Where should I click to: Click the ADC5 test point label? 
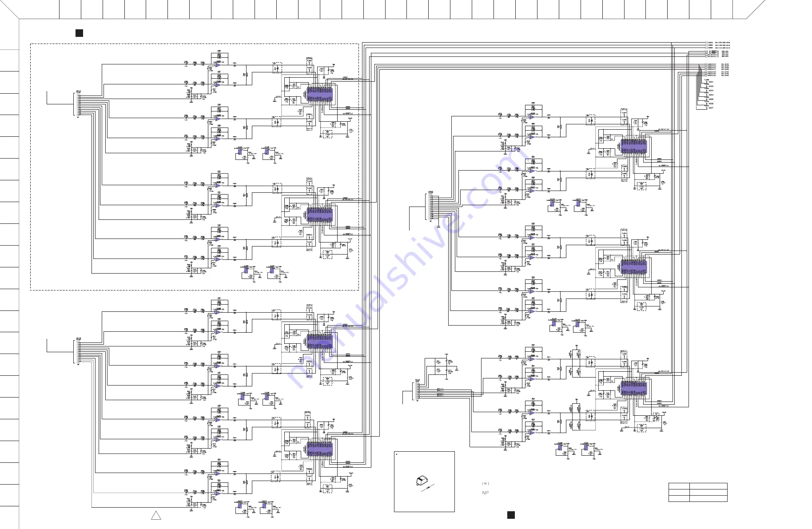[711, 99]
